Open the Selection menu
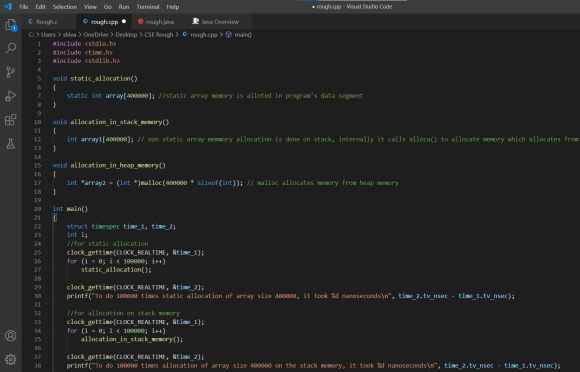Image resolution: width=580 pixels, height=372 pixels. (65, 7)
